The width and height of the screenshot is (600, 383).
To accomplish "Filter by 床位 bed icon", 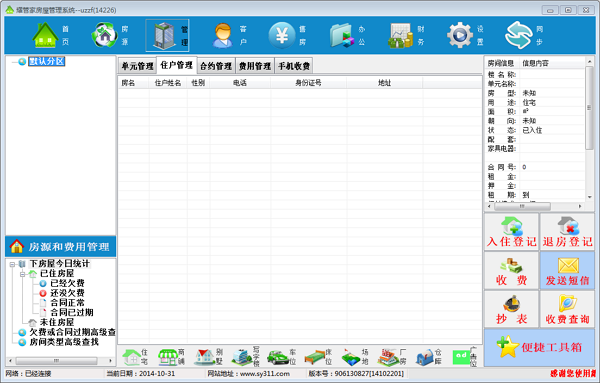I will pyautogui.click(x=318, y=357).
